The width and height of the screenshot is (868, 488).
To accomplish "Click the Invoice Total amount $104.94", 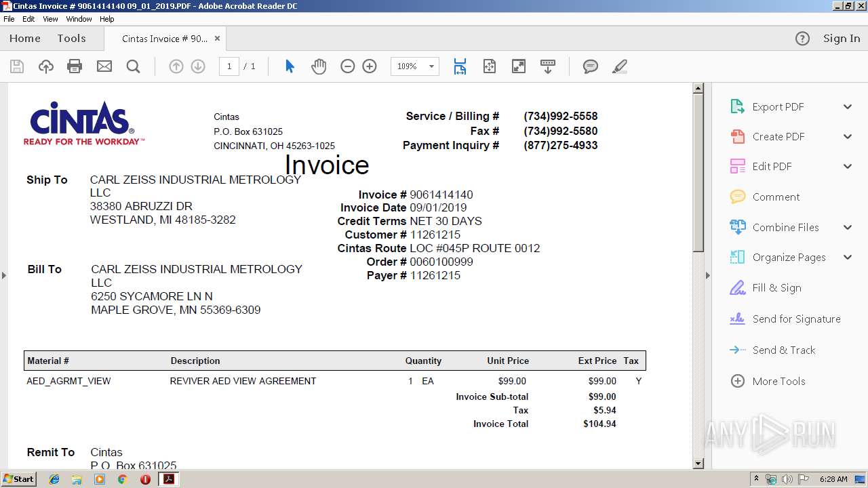I will click(x=599, y=424).
